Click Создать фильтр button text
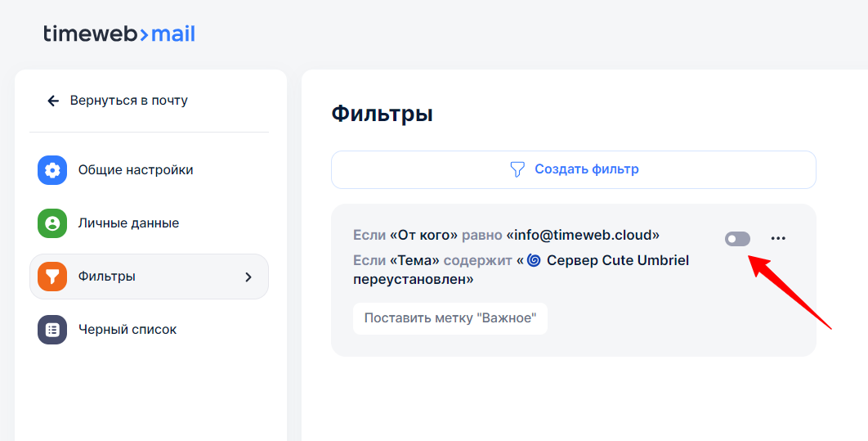Image resolution: width=868 pixels, height=441 pixels. pos(587,169)
